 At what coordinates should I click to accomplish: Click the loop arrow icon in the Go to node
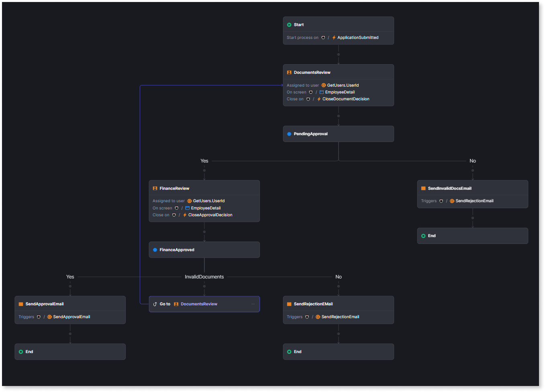pyautogui.click(x=155, y=304)
